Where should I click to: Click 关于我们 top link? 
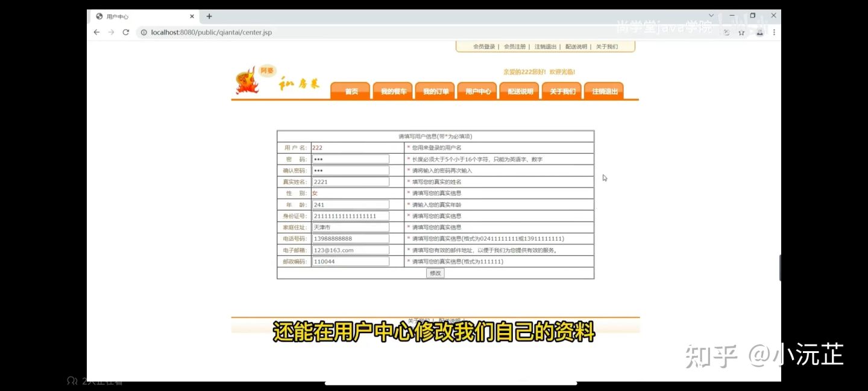(607, 46)
